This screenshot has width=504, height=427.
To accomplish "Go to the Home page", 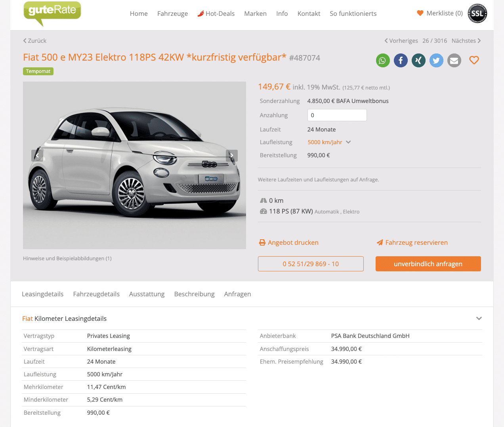I will point(139,13).
